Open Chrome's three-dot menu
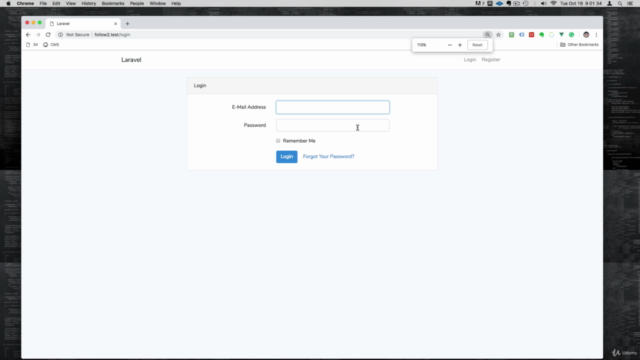 (x=596, y=35)
